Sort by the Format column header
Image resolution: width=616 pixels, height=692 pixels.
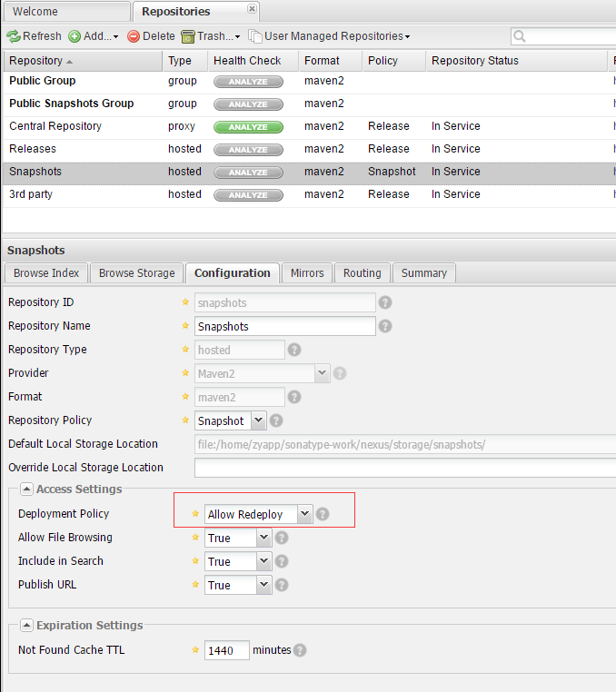[x=331, y=61]
